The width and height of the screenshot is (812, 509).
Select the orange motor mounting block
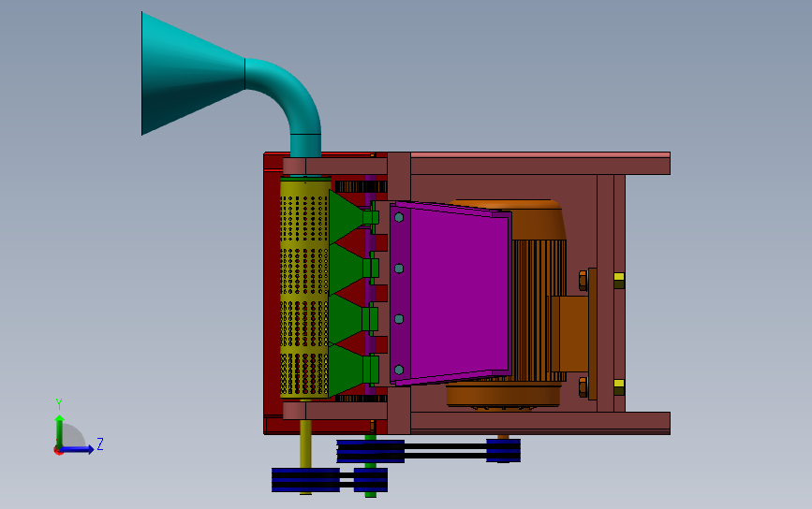point(568,333)
